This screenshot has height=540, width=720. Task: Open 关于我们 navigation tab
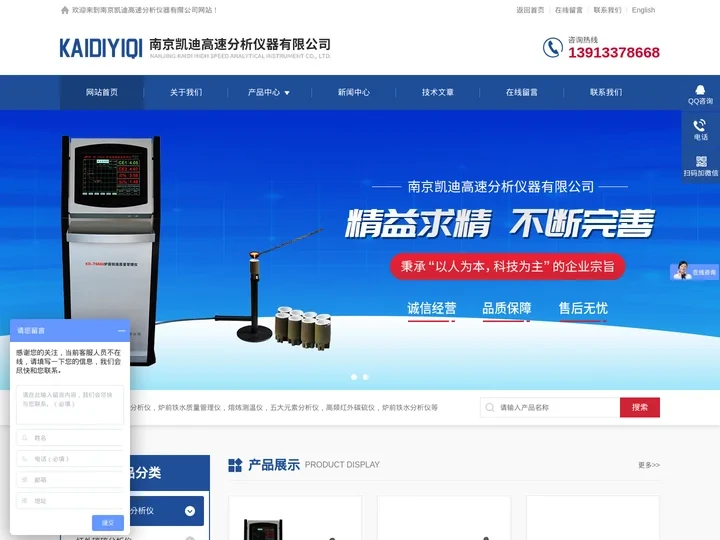coord(186,92)
